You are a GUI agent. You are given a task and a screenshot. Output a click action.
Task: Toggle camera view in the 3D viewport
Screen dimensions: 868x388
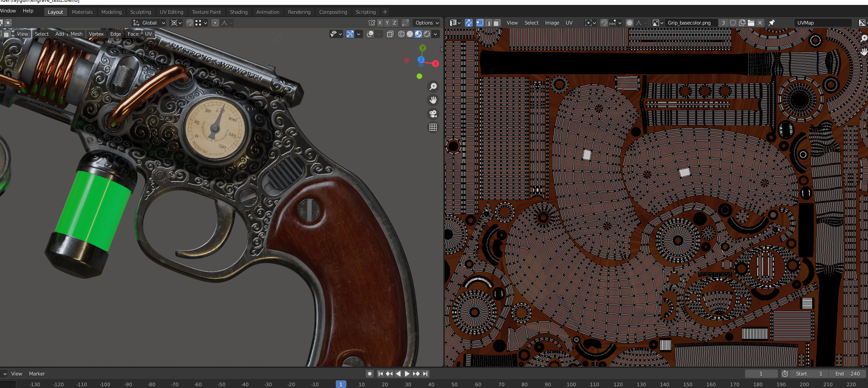pos(433,114)
